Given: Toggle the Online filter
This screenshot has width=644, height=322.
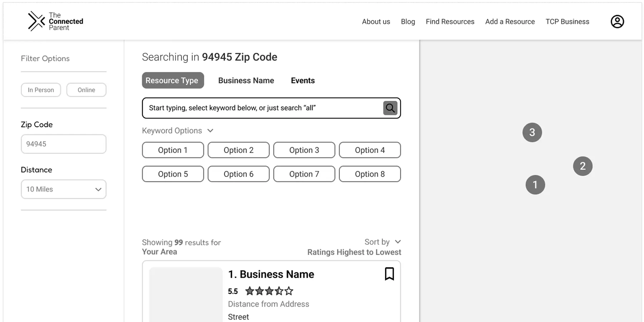Looking at the screenshot, I should coord(86,90).
